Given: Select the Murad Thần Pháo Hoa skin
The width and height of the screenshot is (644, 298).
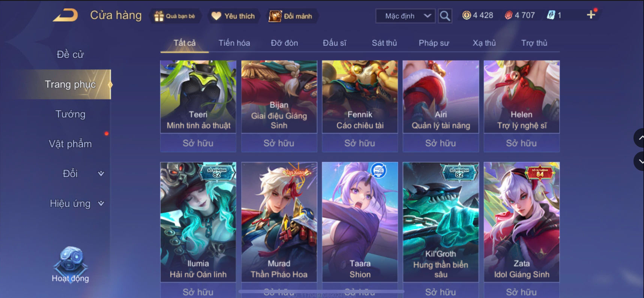Looking at the screenshot, I should click(x=279, y=222).
